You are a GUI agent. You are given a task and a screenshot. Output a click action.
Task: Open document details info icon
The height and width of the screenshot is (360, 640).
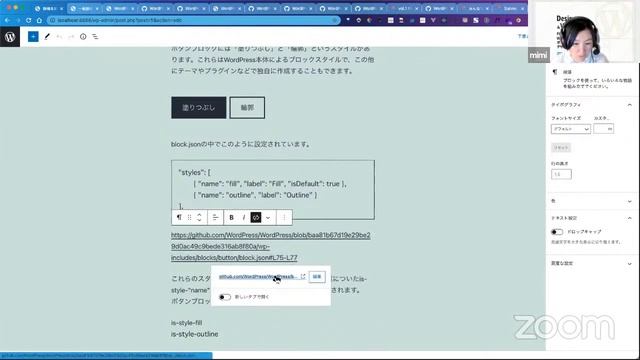point(83,37)
